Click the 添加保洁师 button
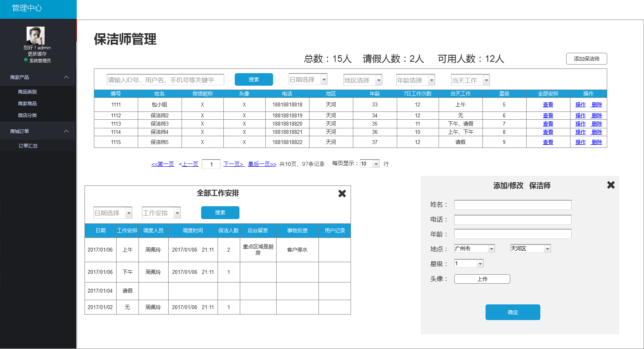 586,59
